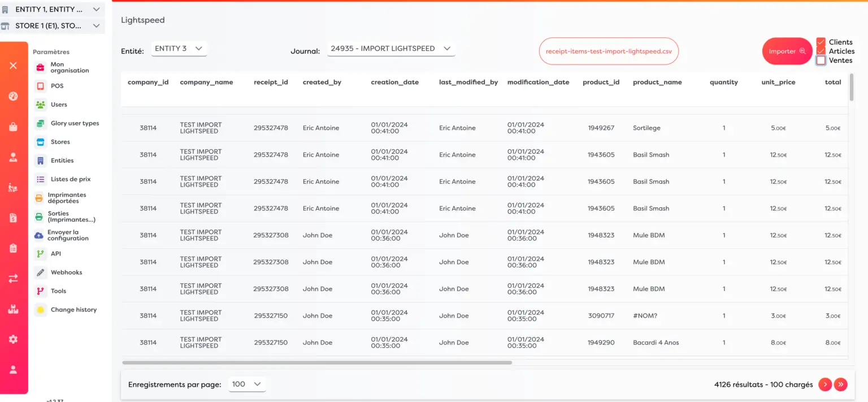Click the store icon beside STORE 1 (E1)

6,26
